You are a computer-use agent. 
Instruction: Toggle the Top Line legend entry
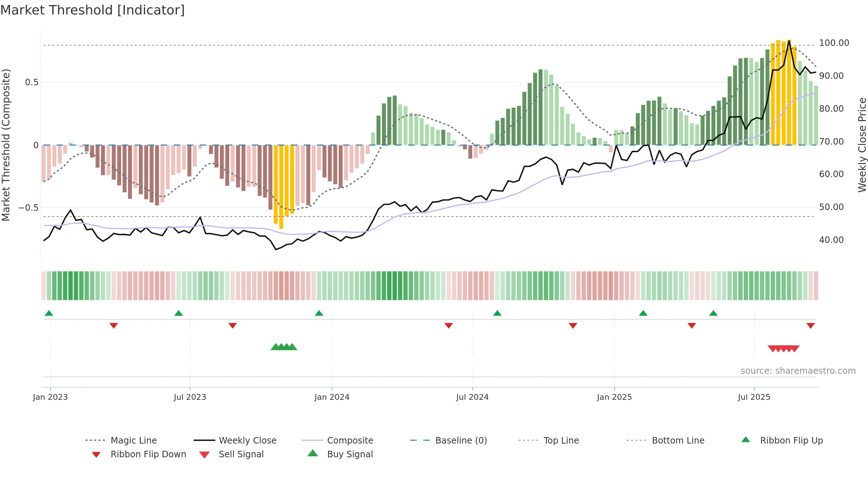coord(549,440)
